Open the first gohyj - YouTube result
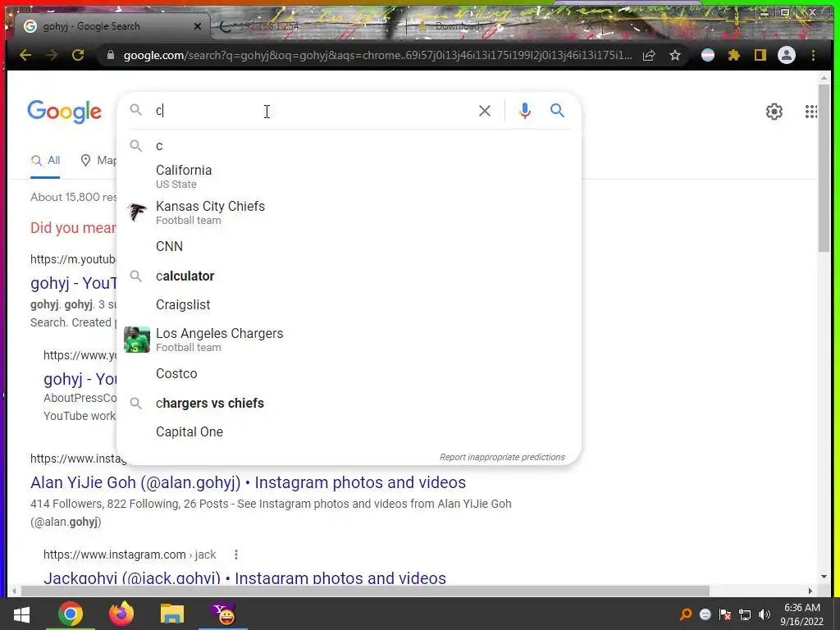This screenshot has width=840, height=630. [x=73, y=283]
